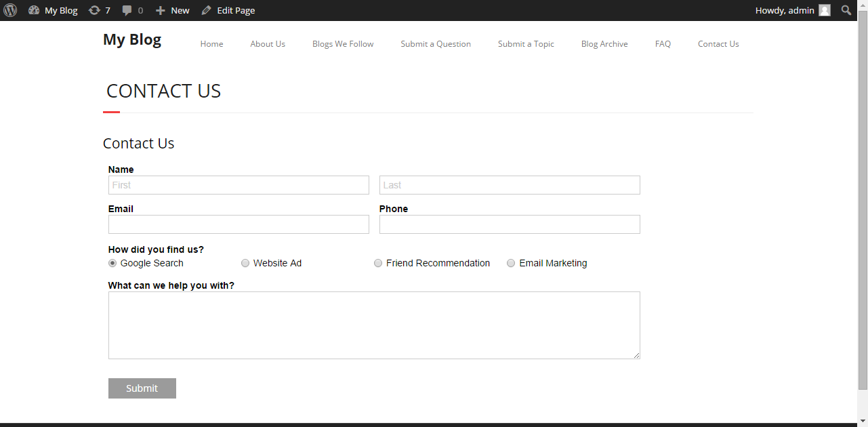
Task: Click the Submit button
Action: [x=142, y=388]
